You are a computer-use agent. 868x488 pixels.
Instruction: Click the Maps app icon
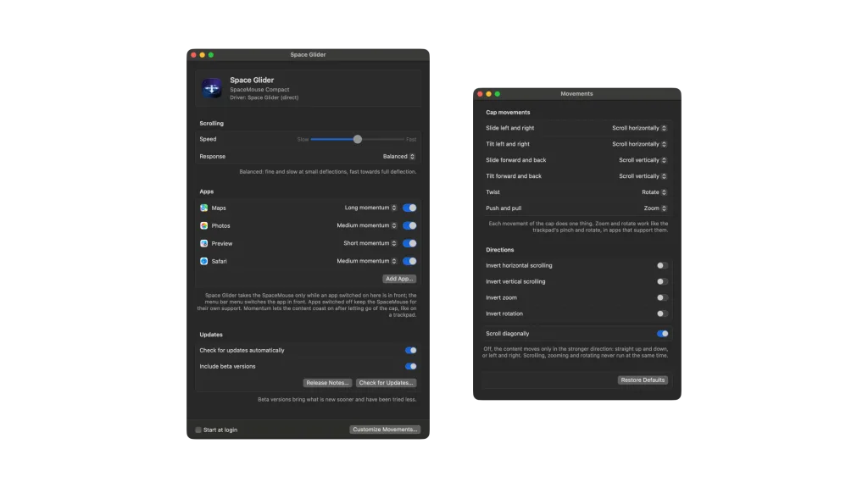(x=203, y=208)
